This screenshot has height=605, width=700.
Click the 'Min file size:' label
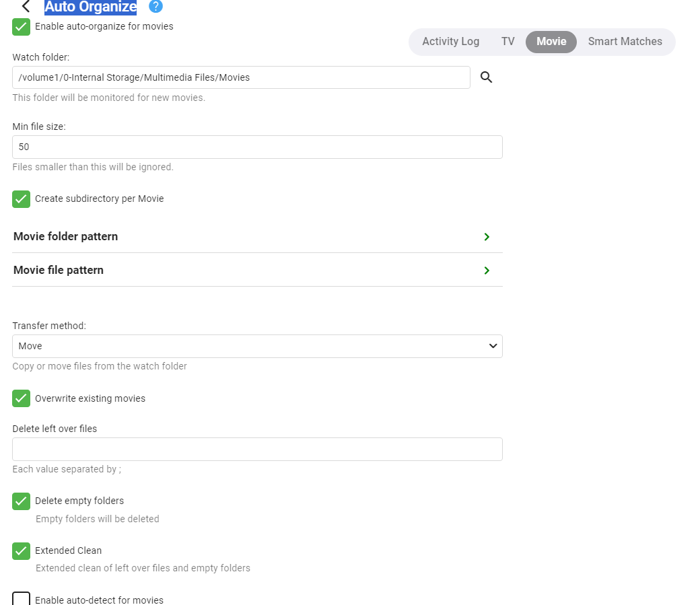[39, 127]
